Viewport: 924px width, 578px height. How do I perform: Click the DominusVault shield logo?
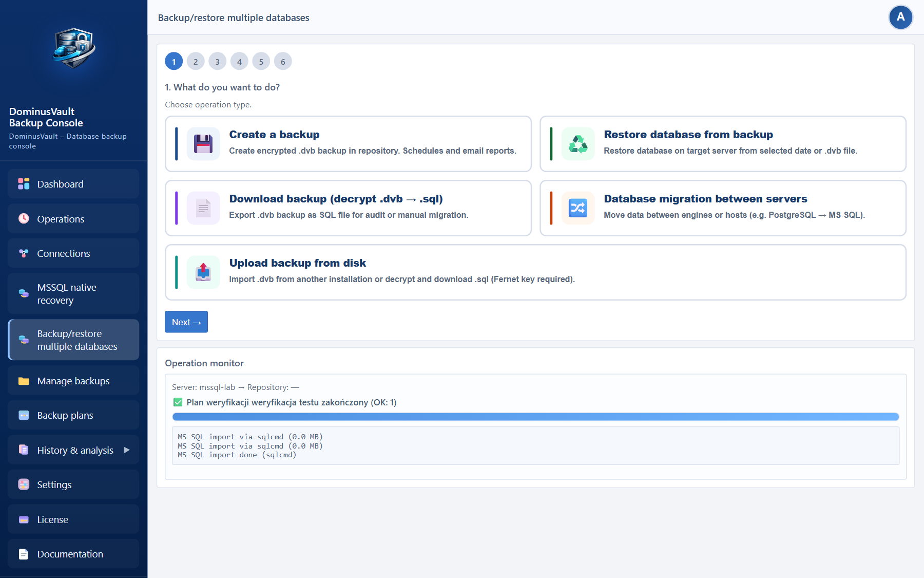pos(74,48)
